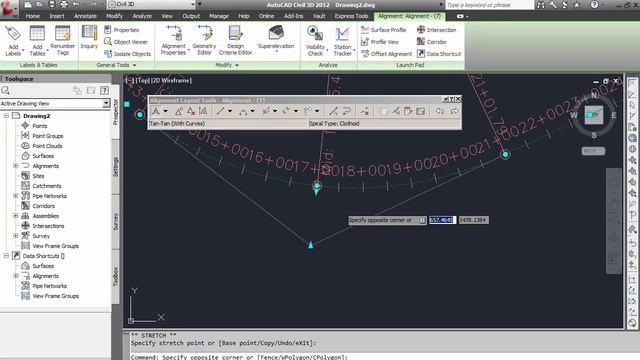Select the Alignment contextual ribbon tab
Image resolution: width=640 pixels, height=360 pixels.
click(409, 16)
